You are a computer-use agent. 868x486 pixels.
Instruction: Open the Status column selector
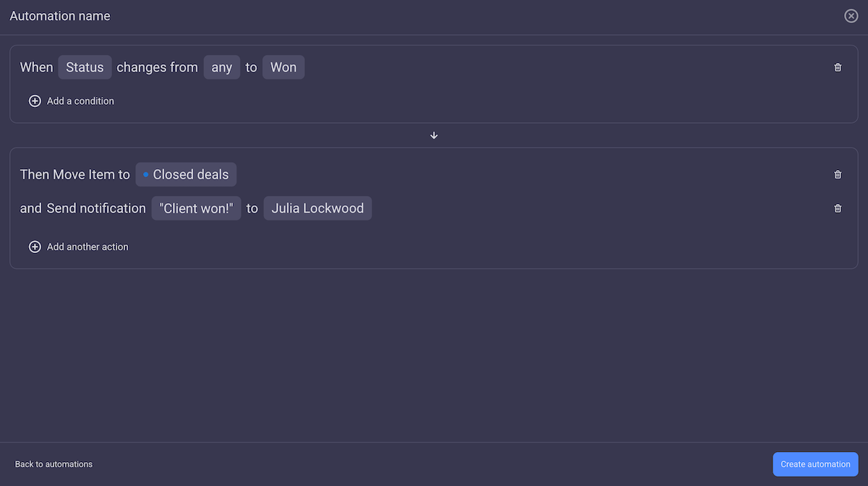(x=85, y=67)
